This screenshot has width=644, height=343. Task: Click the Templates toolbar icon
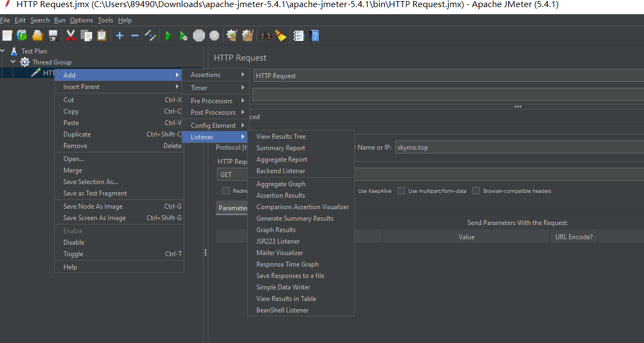(x=22, y=36)
